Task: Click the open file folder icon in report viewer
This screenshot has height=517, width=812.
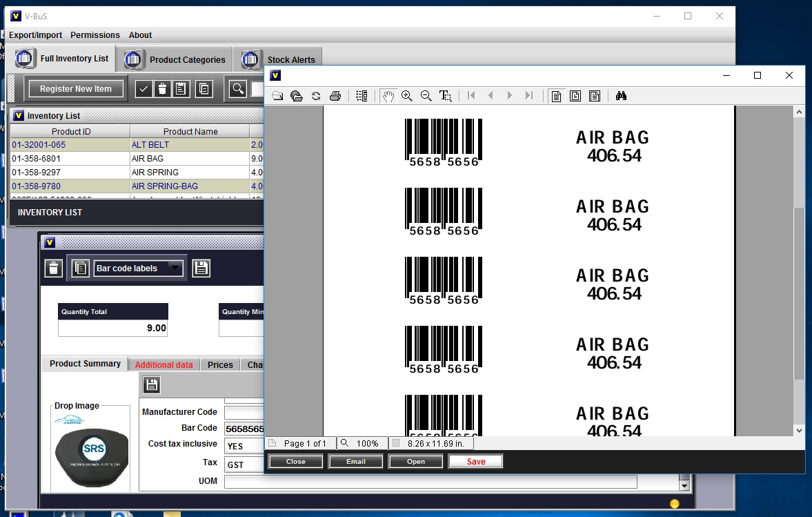Action: [277, 96]
